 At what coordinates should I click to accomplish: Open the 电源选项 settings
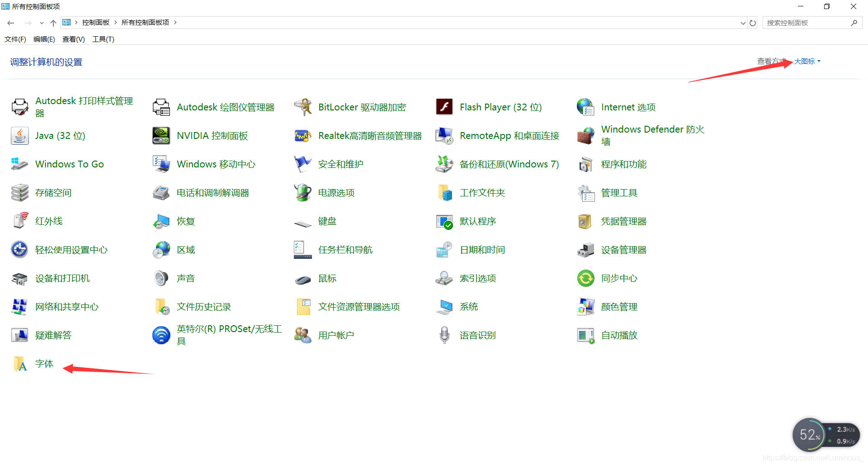[x=335, y=192]
